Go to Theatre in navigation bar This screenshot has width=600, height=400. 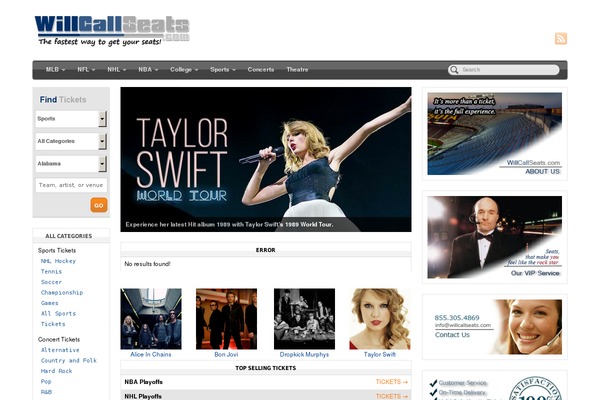pos(297,70)
